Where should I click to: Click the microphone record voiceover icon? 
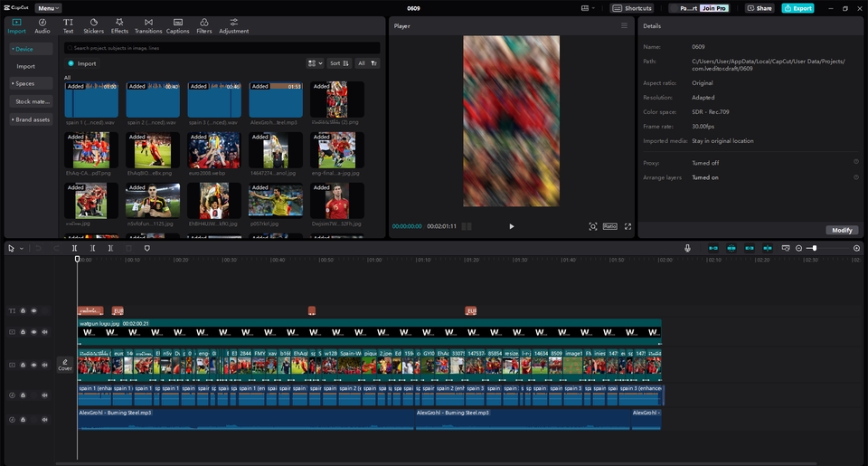pyautogui.click(x=687, y=248)
